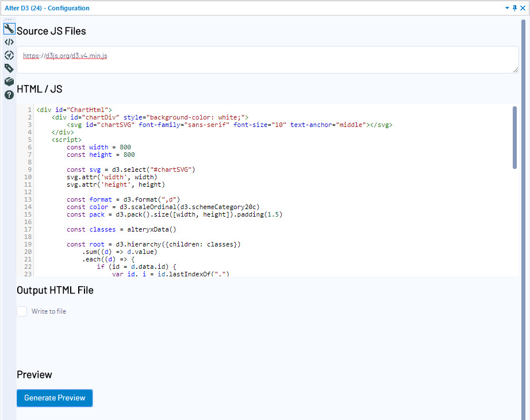Enable the Write to file checkbox
Image resolution: width=530 pixels, height=420 pixels.
coord(21,311)
